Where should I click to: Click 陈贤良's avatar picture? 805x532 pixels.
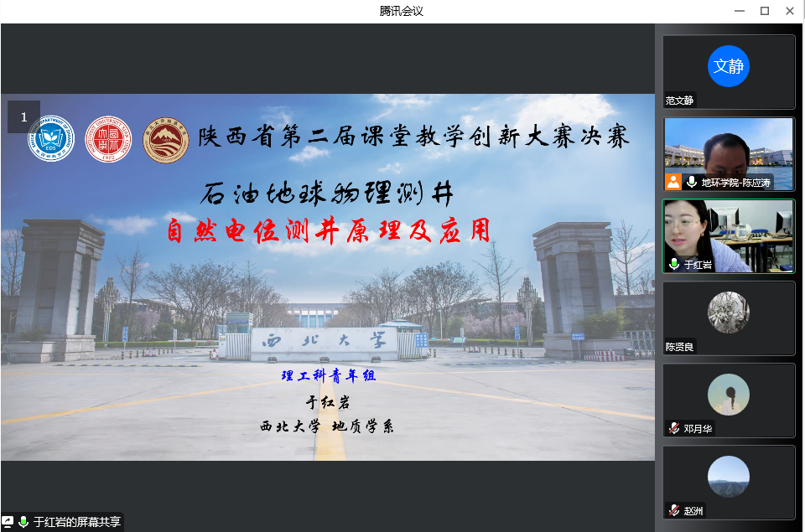click(728, 312)
